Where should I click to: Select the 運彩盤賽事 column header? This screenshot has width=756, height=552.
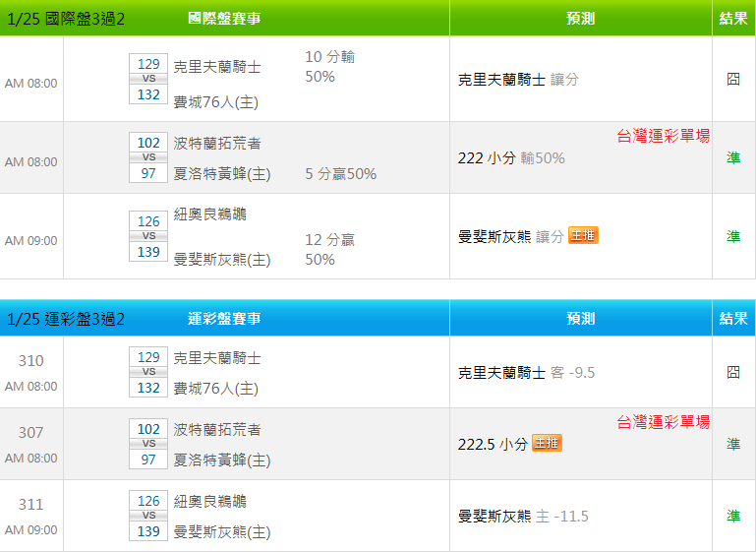pyautogui.click(x=224, y=319)
